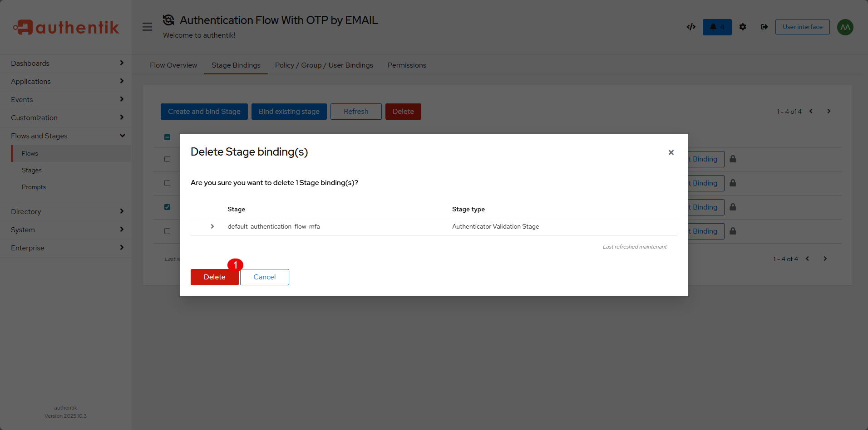This screenshot has height=430, width=868.
Task: Open Stages in the sidebar
Action: [x=32, y=171]
